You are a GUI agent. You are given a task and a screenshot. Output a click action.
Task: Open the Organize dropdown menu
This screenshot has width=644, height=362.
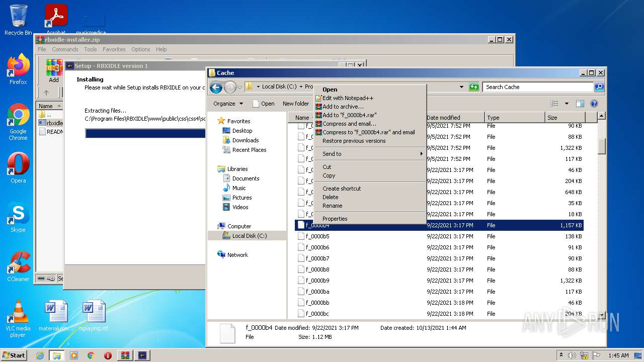(x=228, y=104)
